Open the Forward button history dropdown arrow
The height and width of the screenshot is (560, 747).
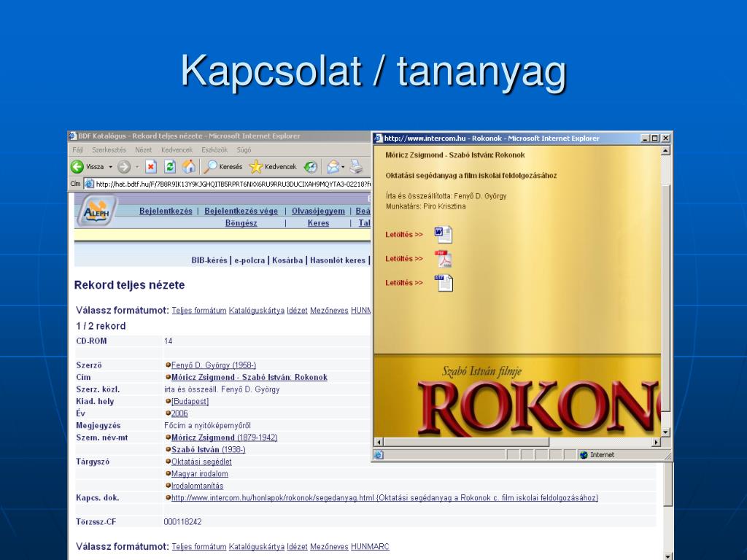pyautogui.click(x=137, y=167)
